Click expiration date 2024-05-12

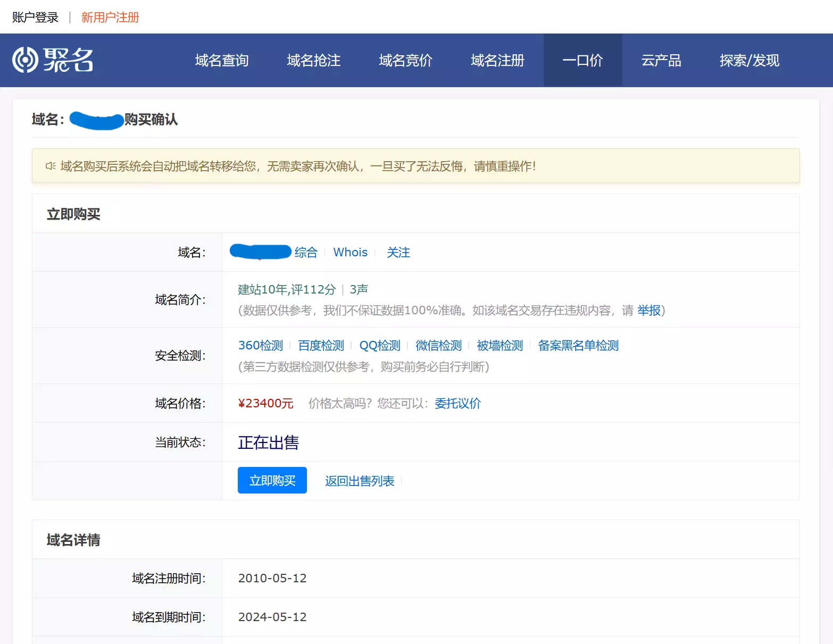pyautogui.click(x=272, y=617)
